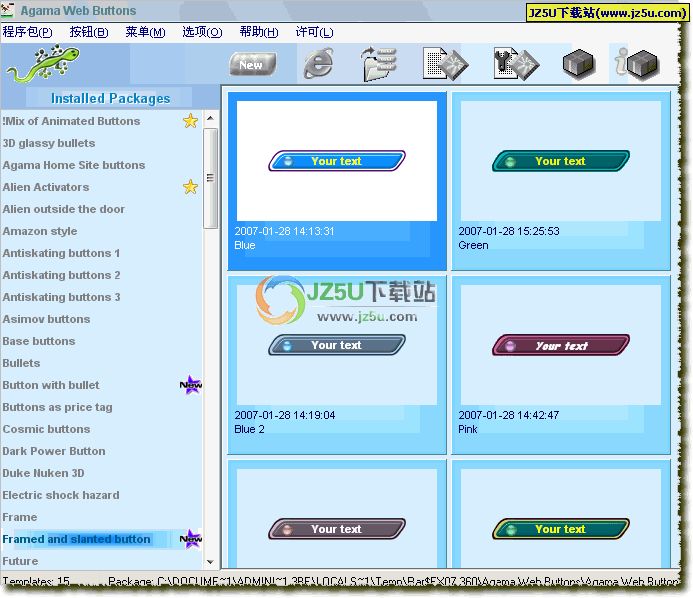Viewport: 693px width, 598px height.
Task: Click the package list scroll down arrow
Action: point(210,562)
